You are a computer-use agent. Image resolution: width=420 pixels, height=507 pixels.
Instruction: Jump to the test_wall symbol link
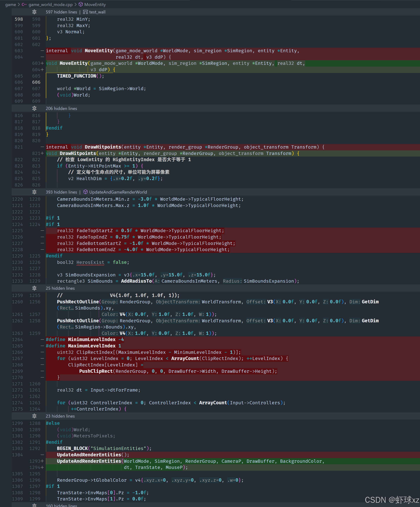tap(97, 12)
